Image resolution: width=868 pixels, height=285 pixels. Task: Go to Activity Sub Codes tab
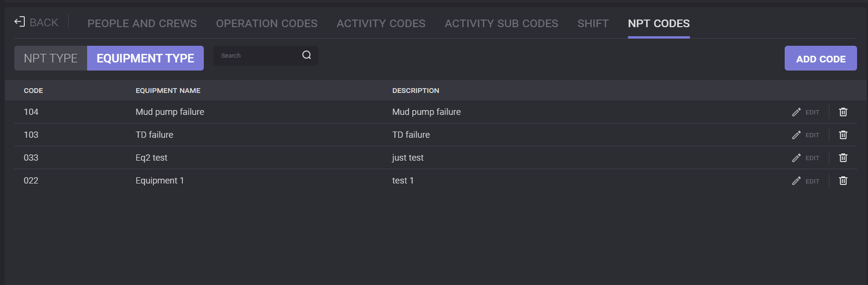pyautogui.click(x=501, y=23)
